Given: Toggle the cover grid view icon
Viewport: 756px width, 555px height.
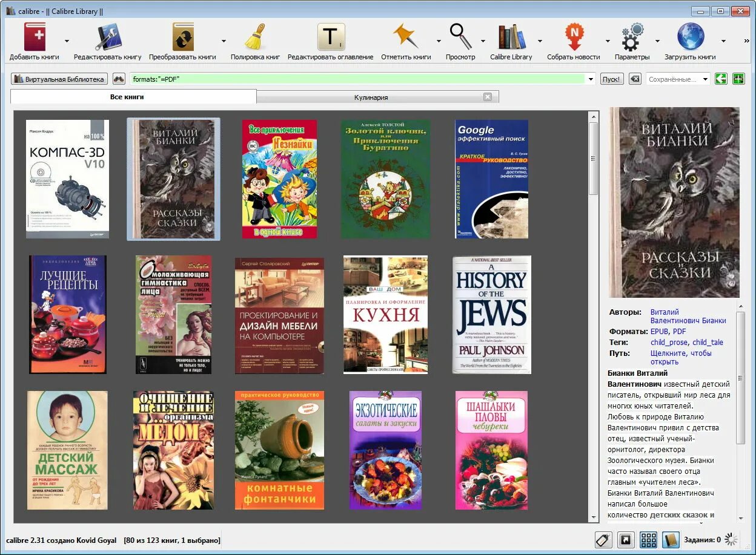Looking at the screenshot, I should pyautogui.click(x=648, y=540).
